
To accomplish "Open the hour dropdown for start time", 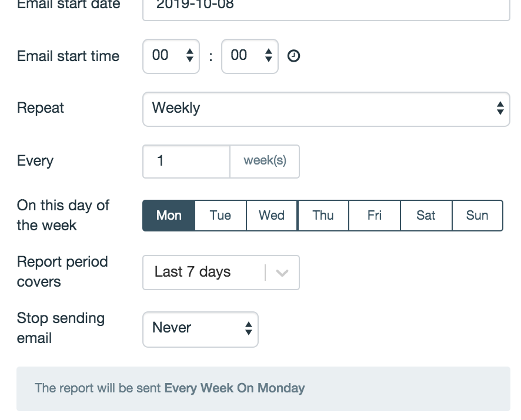I will click(x=171, y=56).
